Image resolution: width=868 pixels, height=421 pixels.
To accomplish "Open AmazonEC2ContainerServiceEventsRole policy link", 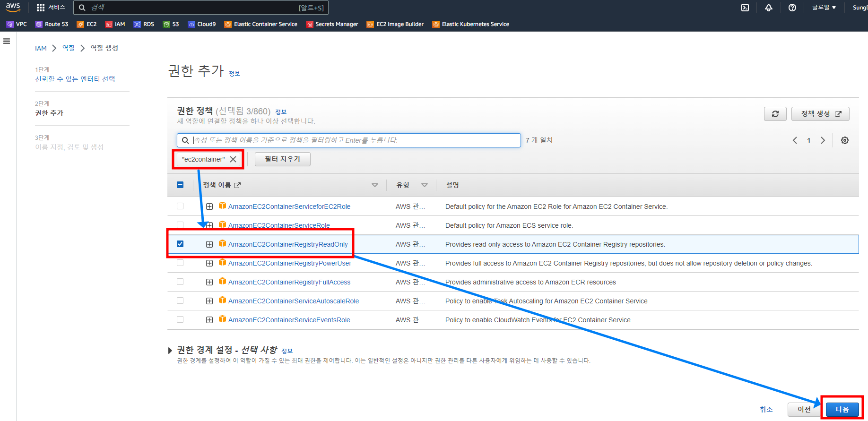I will coord(289,320).
